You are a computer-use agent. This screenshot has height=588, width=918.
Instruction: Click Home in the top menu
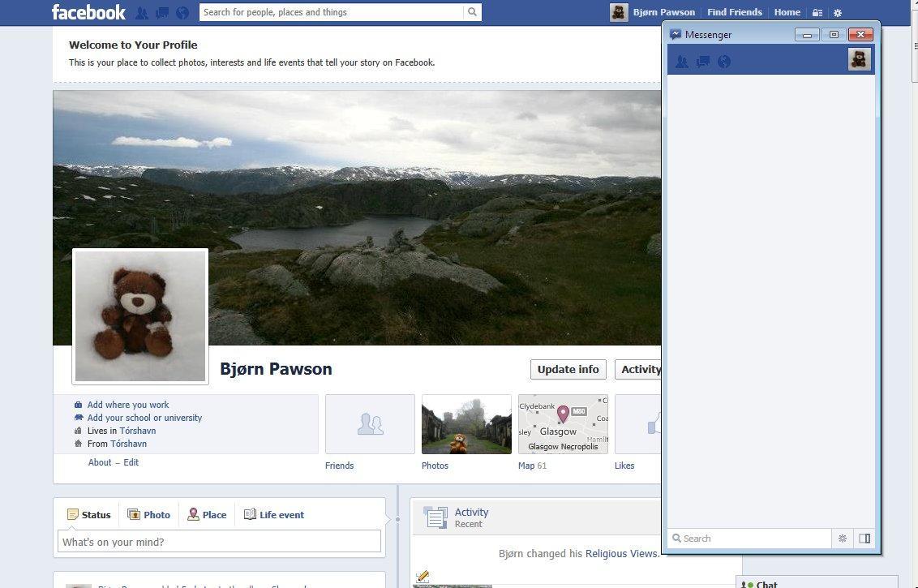coord(786,12)
